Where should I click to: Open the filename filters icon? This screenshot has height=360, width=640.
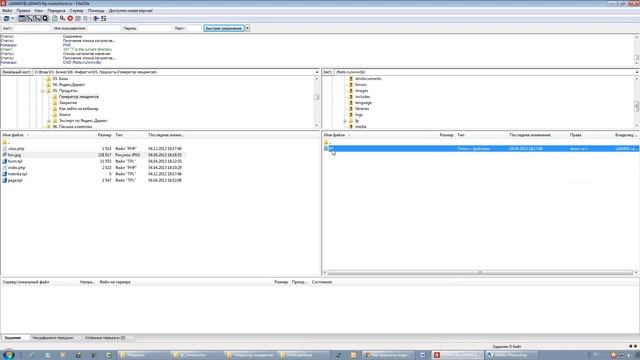point(96,18)
